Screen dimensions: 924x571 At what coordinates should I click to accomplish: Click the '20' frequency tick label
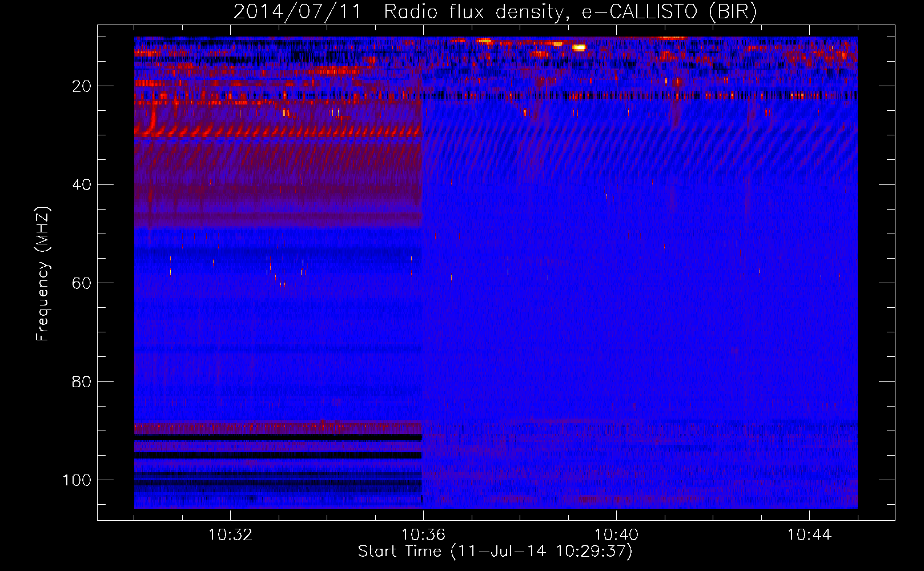coord(82,86)
